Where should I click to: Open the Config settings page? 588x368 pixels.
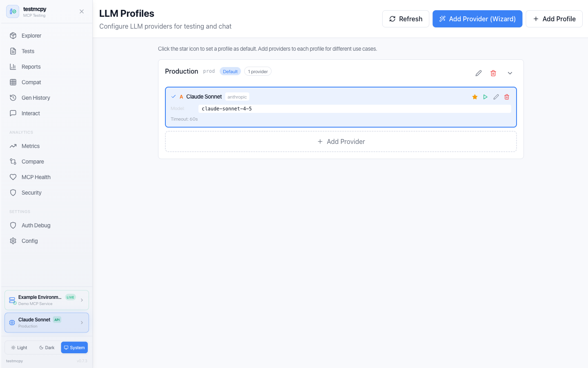[x=47, y=241]
